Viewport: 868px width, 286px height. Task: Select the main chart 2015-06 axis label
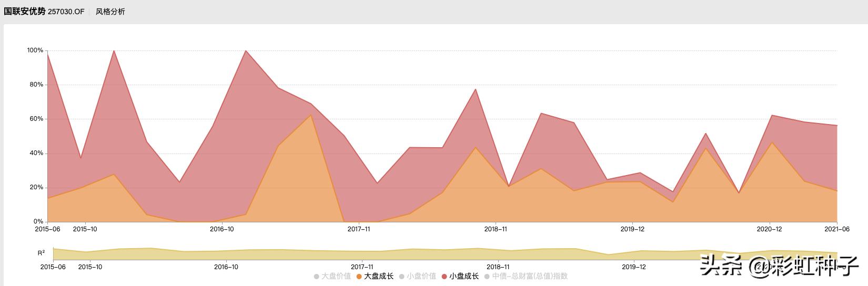(47, 229)
